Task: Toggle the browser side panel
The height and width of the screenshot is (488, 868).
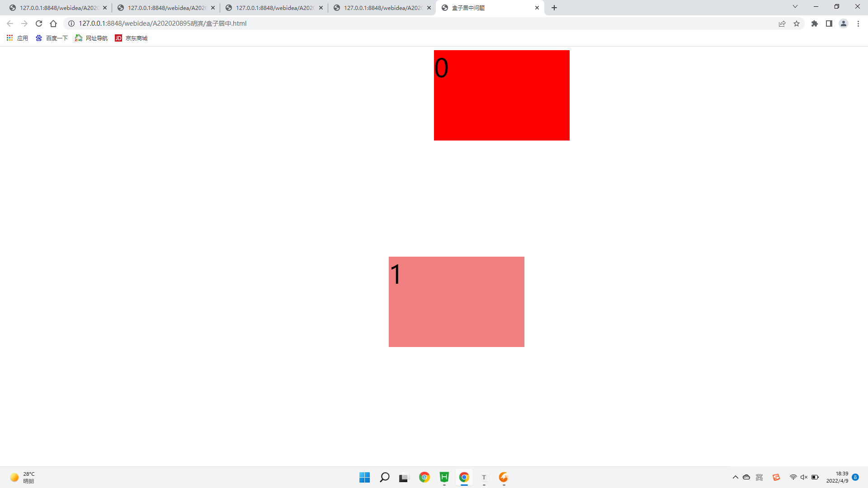Action: [829, 23]
